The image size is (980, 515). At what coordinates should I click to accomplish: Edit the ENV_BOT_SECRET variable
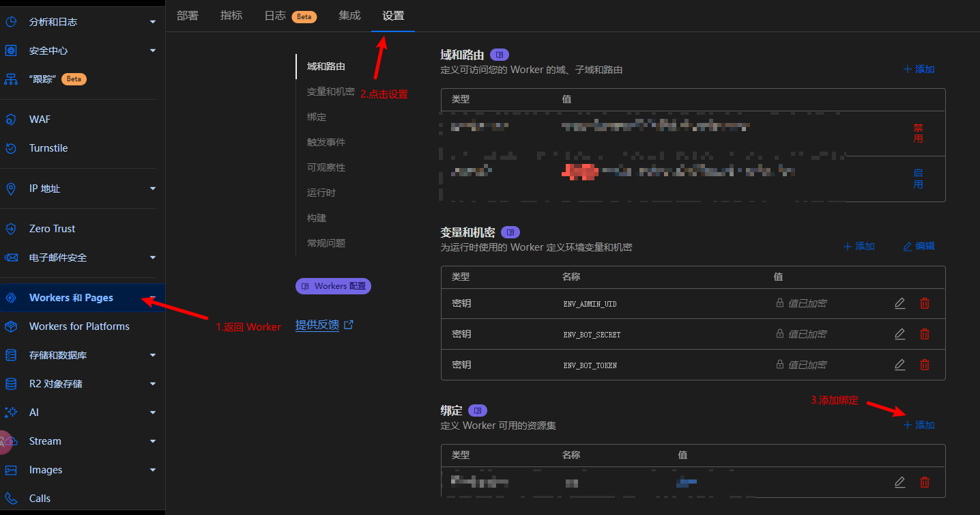(x=900, y=334)
